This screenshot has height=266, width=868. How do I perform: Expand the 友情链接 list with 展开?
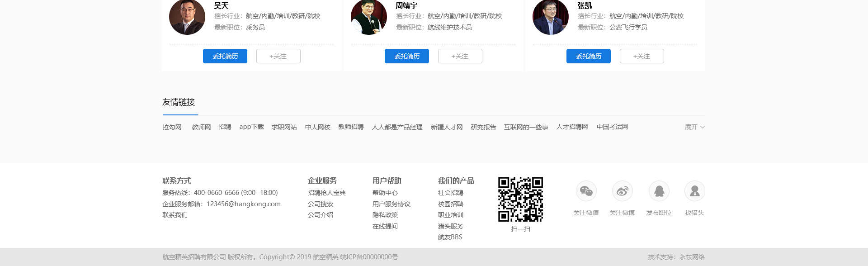click(x=694, y=127)
